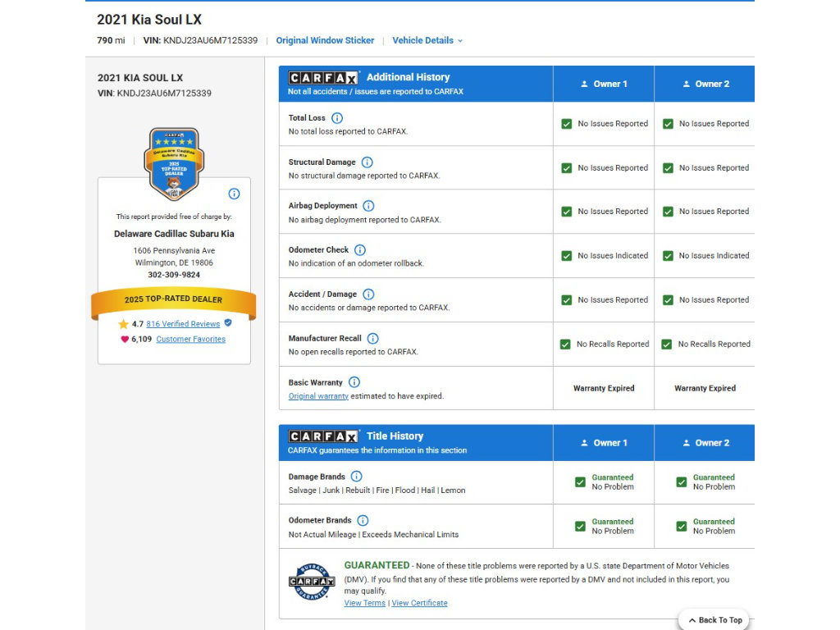Open info icon beside Basic Warranty
The width and height of the screenshot is (840, 630).
[x=354, y=382]
